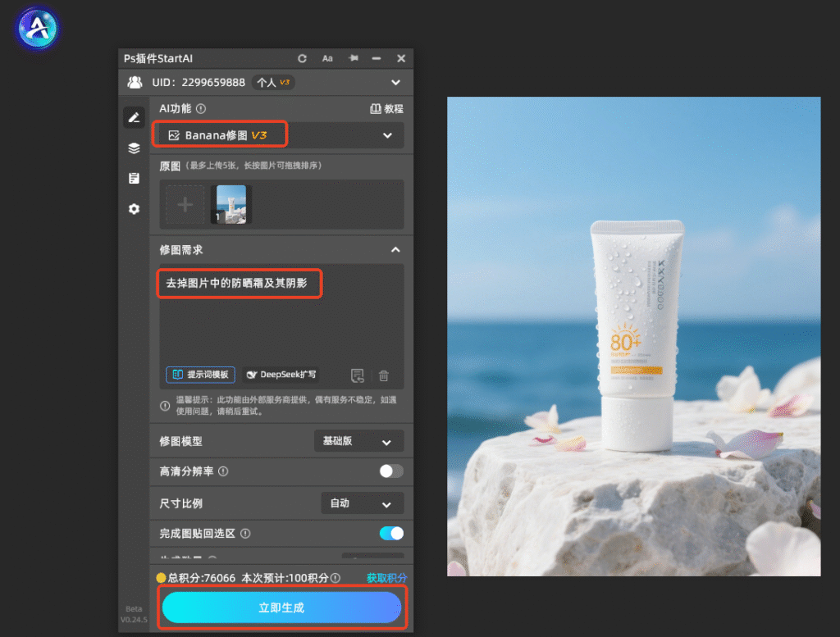The width and height of the screenshot is (840, 637).
Task: Close the Ps插件StartAI panel
Action: pyautogui.click(x=400, y=58)
